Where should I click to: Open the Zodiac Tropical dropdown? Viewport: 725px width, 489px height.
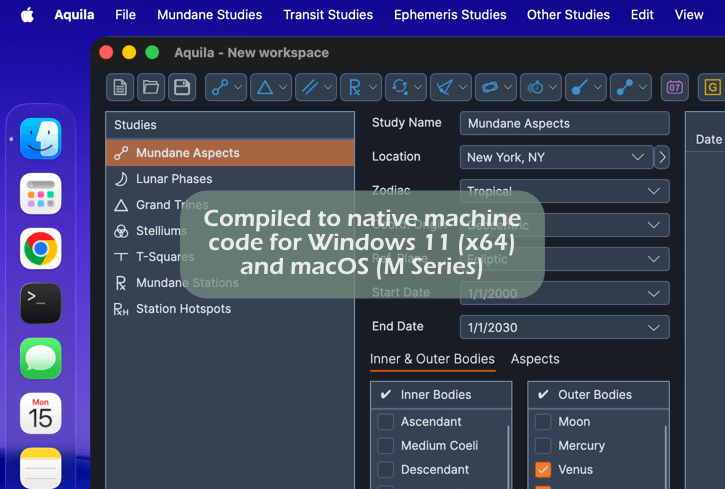564,191
